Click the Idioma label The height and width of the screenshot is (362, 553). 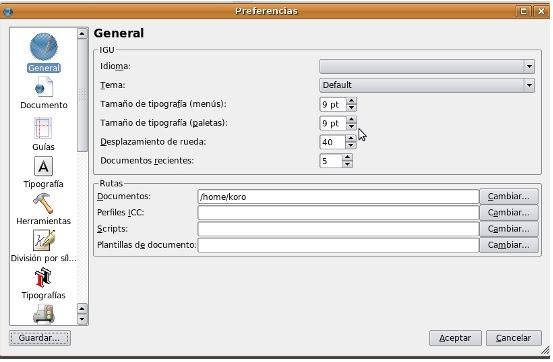click(115, 66)
